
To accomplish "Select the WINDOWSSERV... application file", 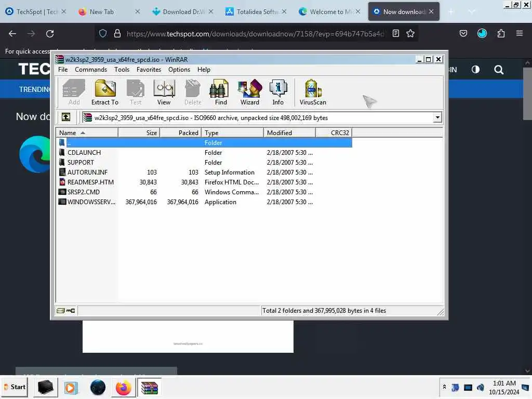I will click(x=204, y=202).
